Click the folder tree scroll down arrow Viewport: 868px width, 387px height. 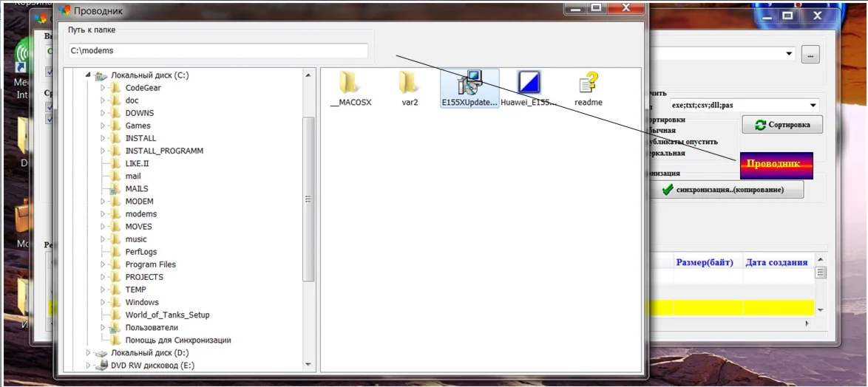coord(308,365)
